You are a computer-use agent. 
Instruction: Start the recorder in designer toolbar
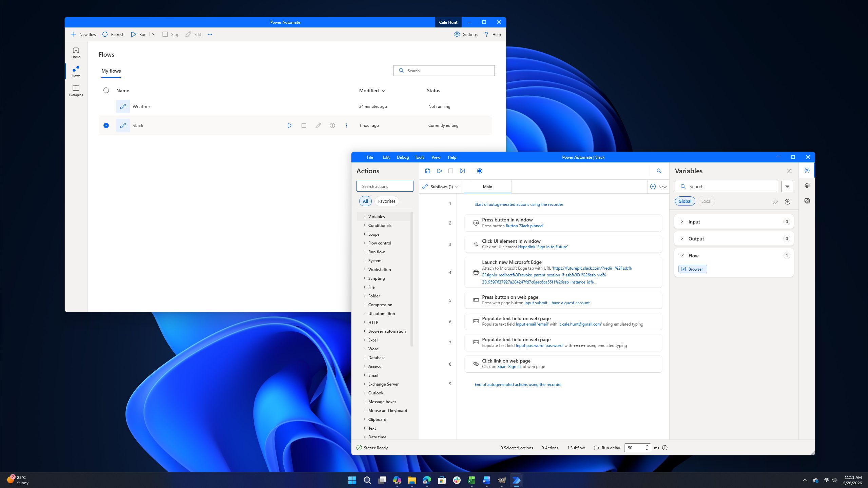coord(479,171)
